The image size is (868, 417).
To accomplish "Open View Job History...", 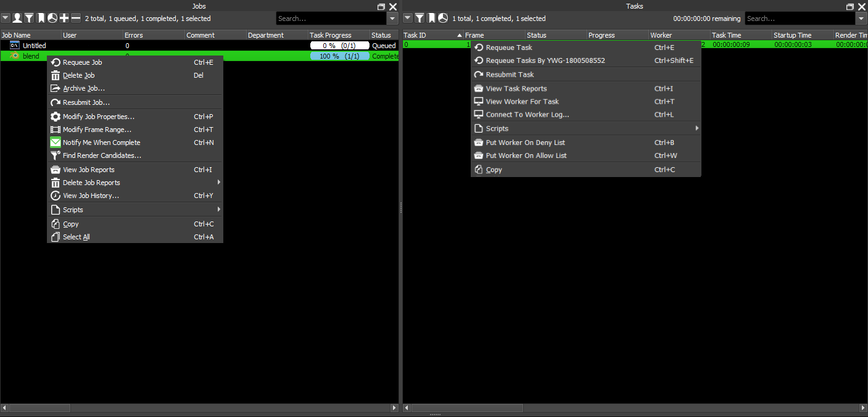I will (135, 196).
